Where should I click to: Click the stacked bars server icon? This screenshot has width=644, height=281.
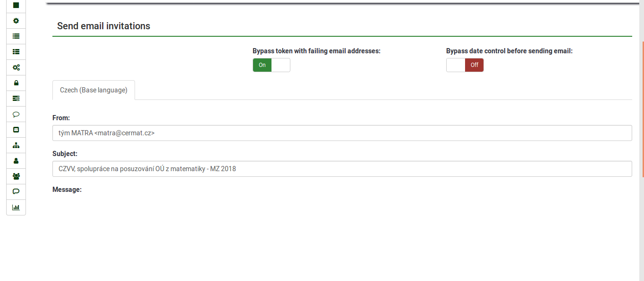pyautogui.click(x=16, y=99)
